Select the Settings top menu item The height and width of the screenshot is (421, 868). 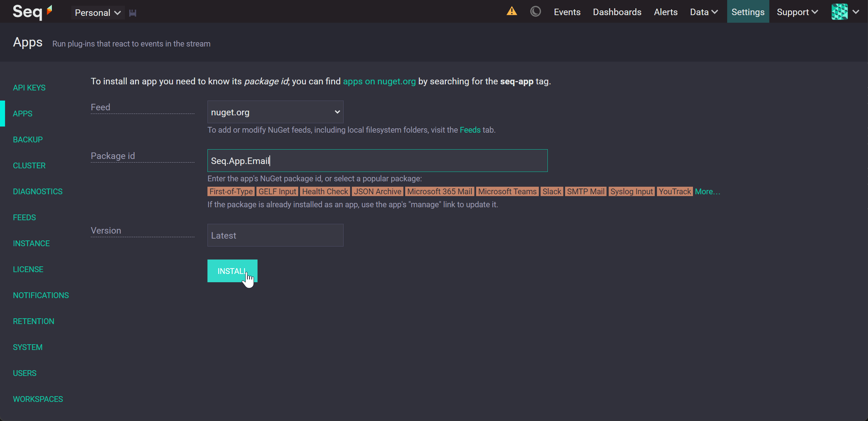(748, 12)
